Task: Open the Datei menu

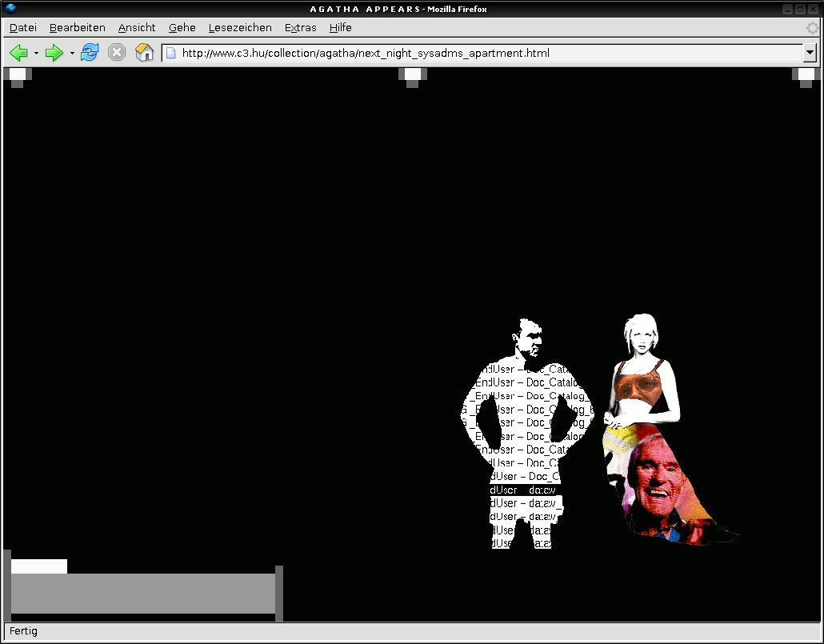Action: [23, 28]
